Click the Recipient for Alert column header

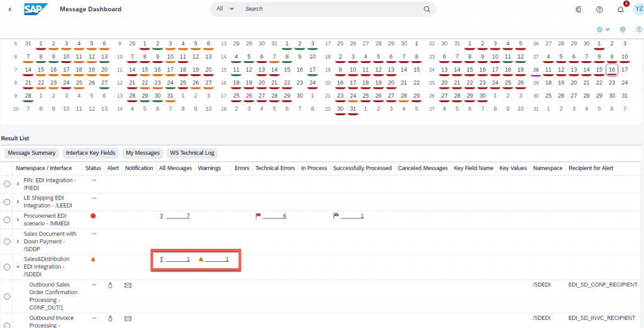click(x=591, y=168)
